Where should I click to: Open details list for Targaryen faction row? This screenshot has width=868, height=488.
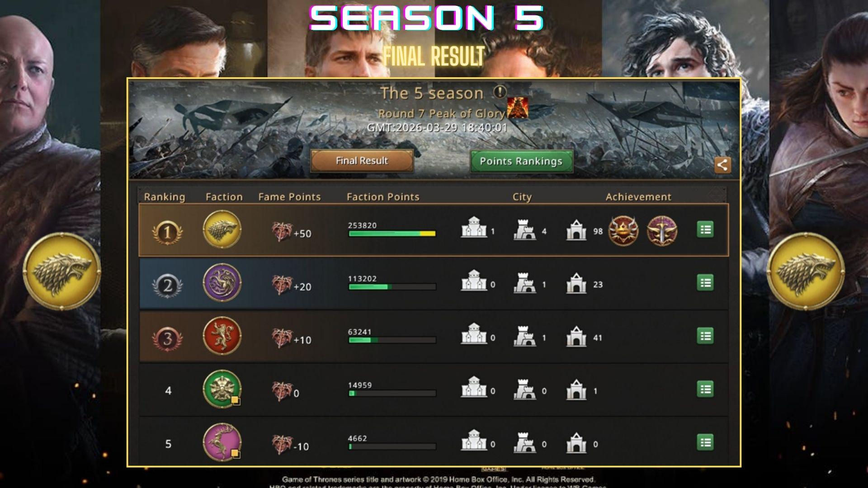pyautogui.click(x=705, y=283)
